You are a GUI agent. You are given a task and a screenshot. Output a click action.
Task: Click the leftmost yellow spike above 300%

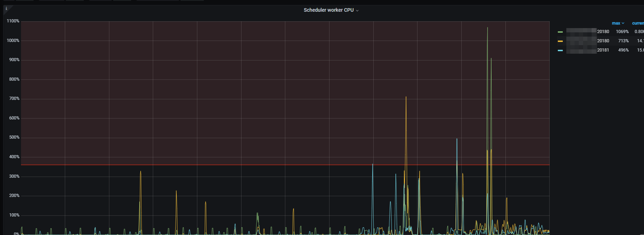[x=140, y=173]
